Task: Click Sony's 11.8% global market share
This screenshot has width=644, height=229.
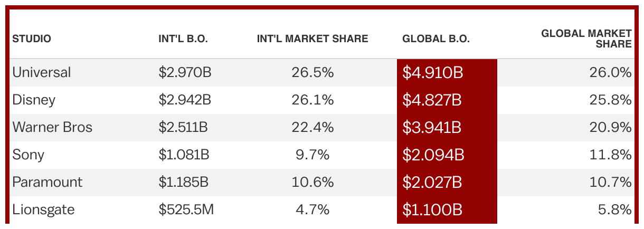Action: [610, 155]
